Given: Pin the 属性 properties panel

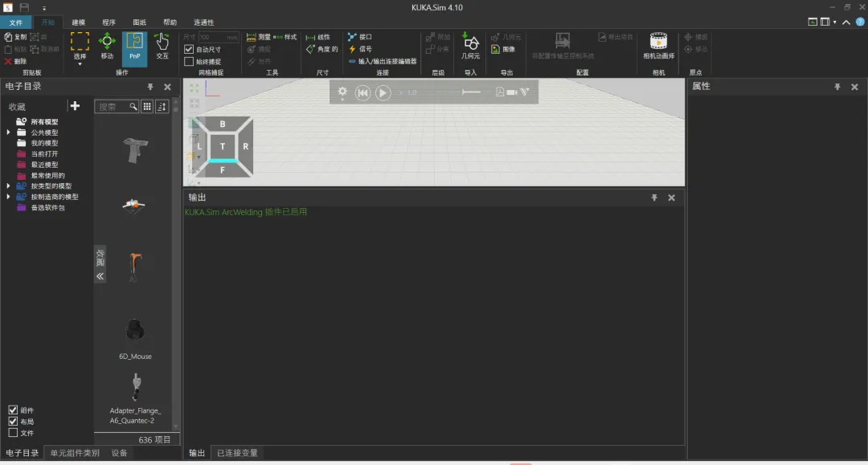Looking at the screenshot, I should pos(837,87).
